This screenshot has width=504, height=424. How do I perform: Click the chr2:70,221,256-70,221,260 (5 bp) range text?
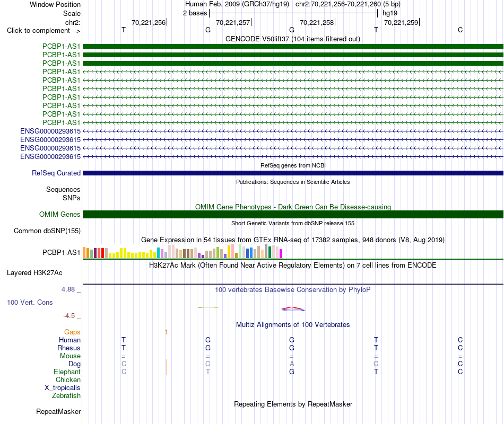[348, 4]
